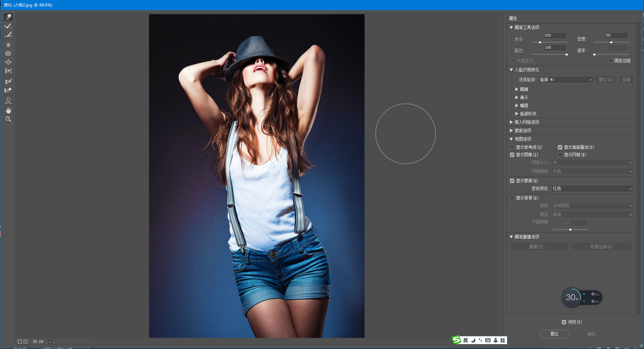Image resolution: width=644 pixels, height=349 pixels.
Task: Expand the 鼻子 settings
Action: 517,97
